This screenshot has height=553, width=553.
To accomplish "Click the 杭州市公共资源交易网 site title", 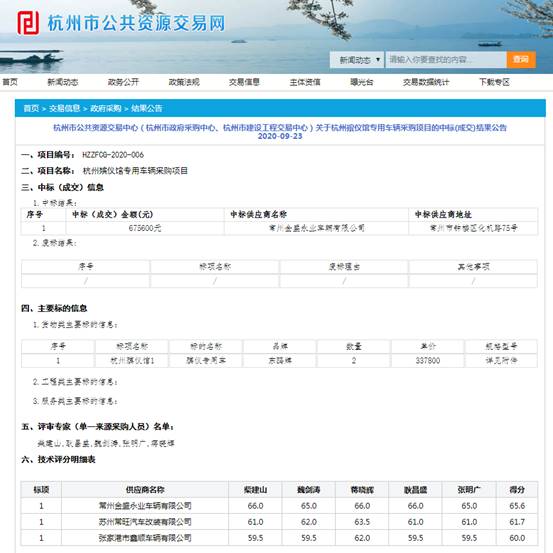I will pyautogui.click(x=136, y=24).
